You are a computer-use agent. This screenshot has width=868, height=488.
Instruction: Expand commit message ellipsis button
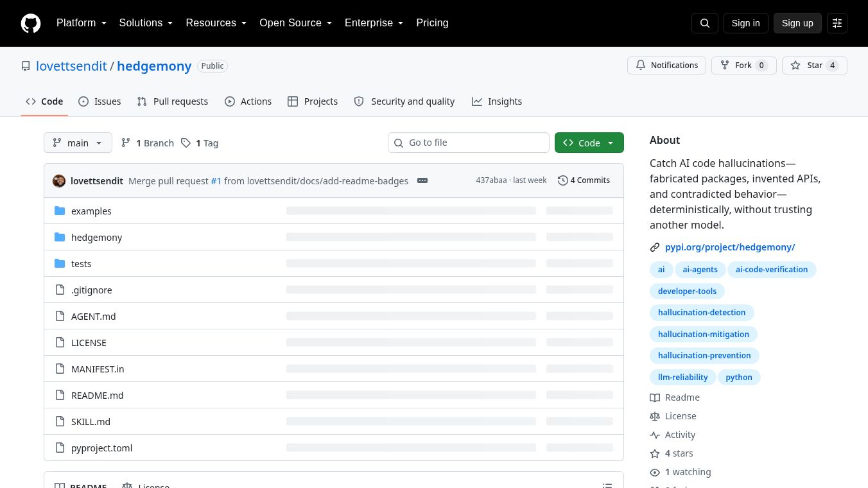422,180
